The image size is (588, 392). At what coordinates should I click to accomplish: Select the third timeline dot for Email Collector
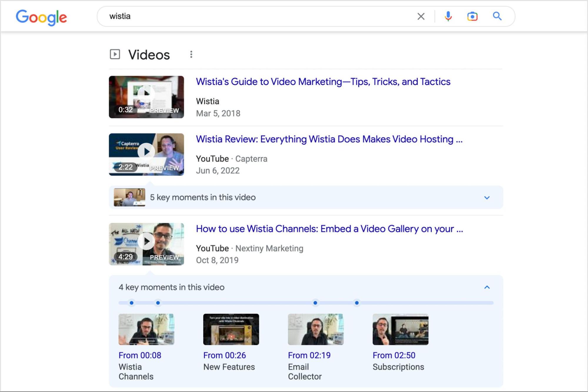coord(315,303)
